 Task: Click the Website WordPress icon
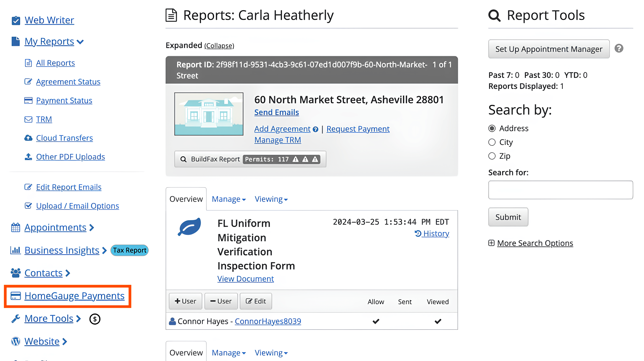(15, 342)
